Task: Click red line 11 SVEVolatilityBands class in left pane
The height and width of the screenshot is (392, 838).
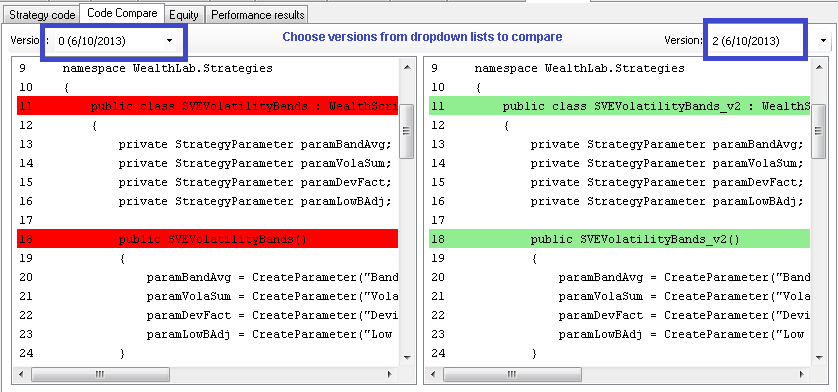Action: [207, 106]
